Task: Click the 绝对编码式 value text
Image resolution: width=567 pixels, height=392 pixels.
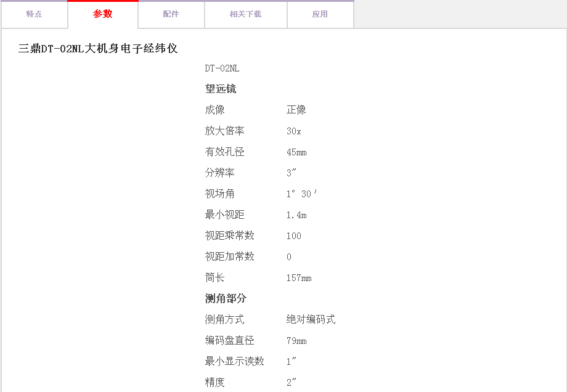Action: pos(311,319)
